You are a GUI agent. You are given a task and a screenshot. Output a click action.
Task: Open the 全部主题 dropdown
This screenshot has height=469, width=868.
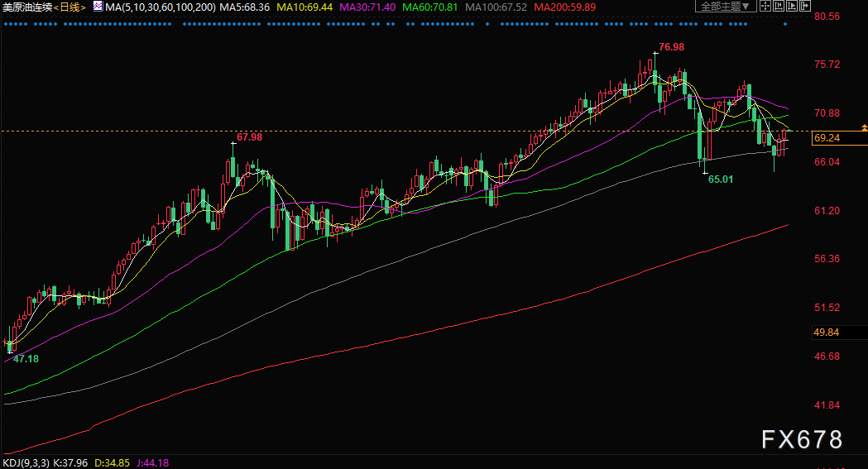pyautogui.click(x=725, y=6)
